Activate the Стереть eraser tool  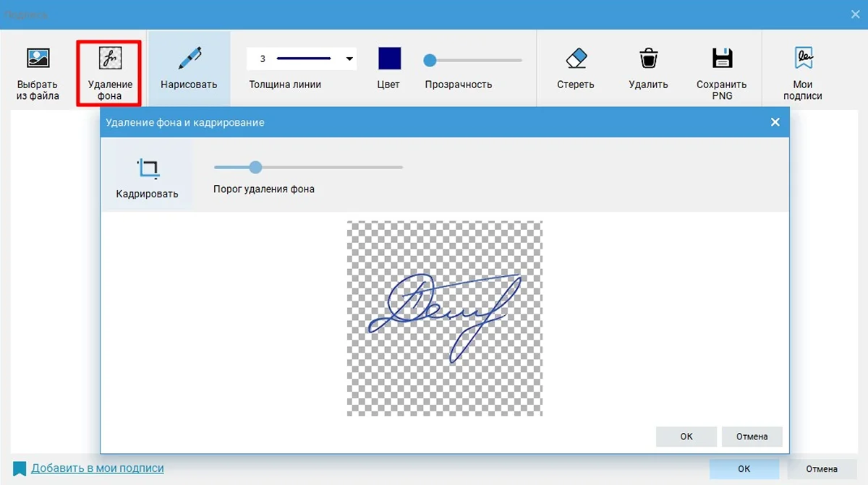575,59
